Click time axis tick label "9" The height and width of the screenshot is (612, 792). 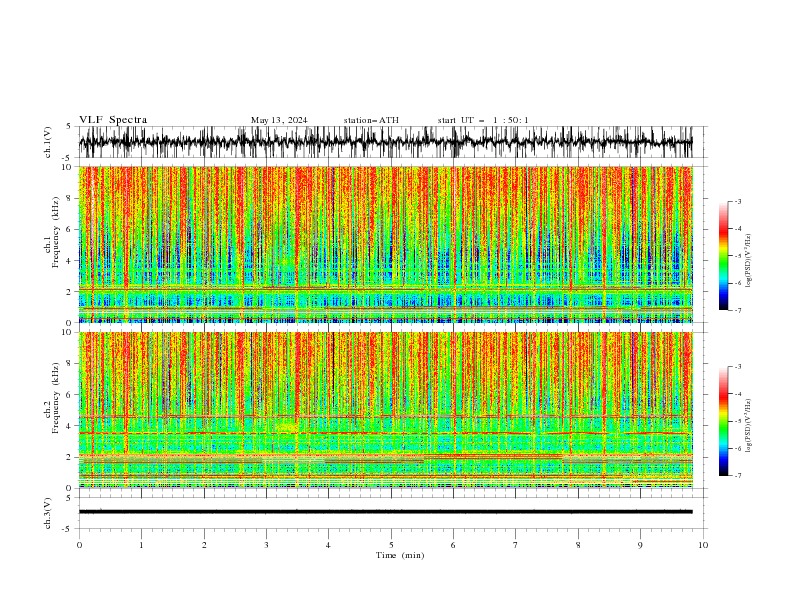640,545
